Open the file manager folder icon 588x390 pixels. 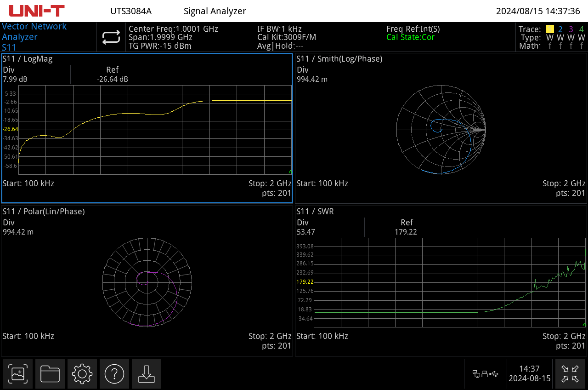pos(50,374)
